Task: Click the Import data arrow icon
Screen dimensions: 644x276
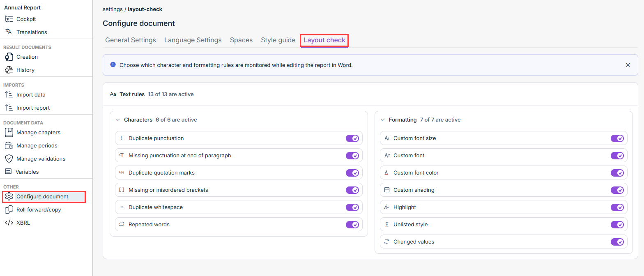Action: (x=9, y=94)
